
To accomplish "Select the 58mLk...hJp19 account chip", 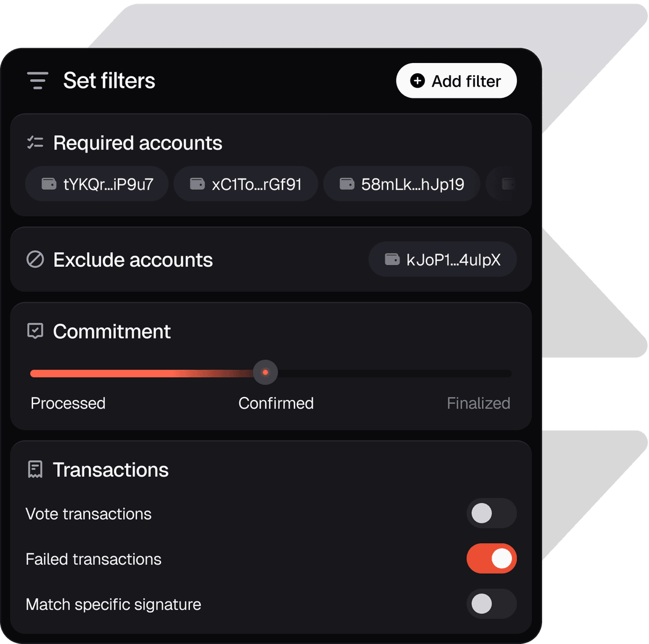I will point(401,184).
